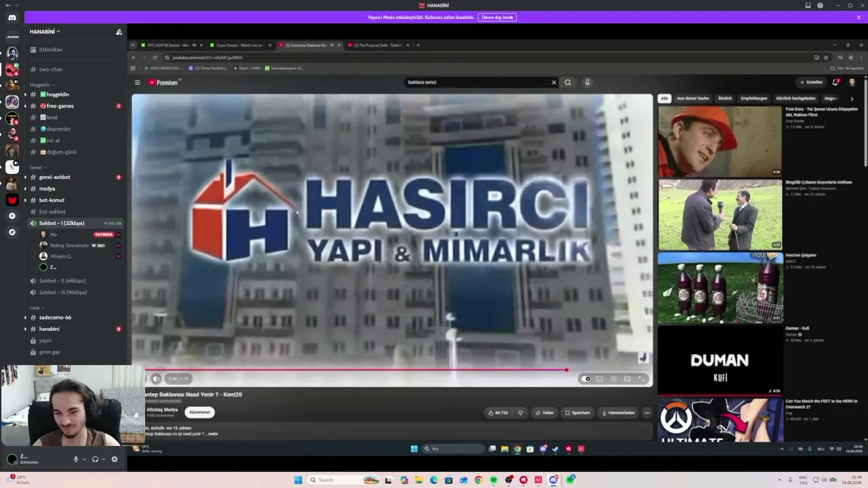
Task: Select the Aus deiner Suche filter chip
Action: [x=693, y=99]
